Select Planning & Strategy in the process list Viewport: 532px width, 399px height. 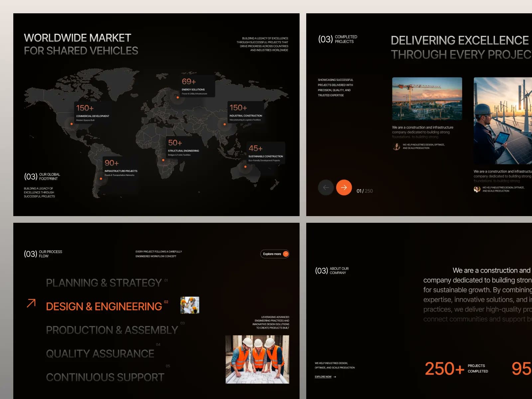(104, 283)
